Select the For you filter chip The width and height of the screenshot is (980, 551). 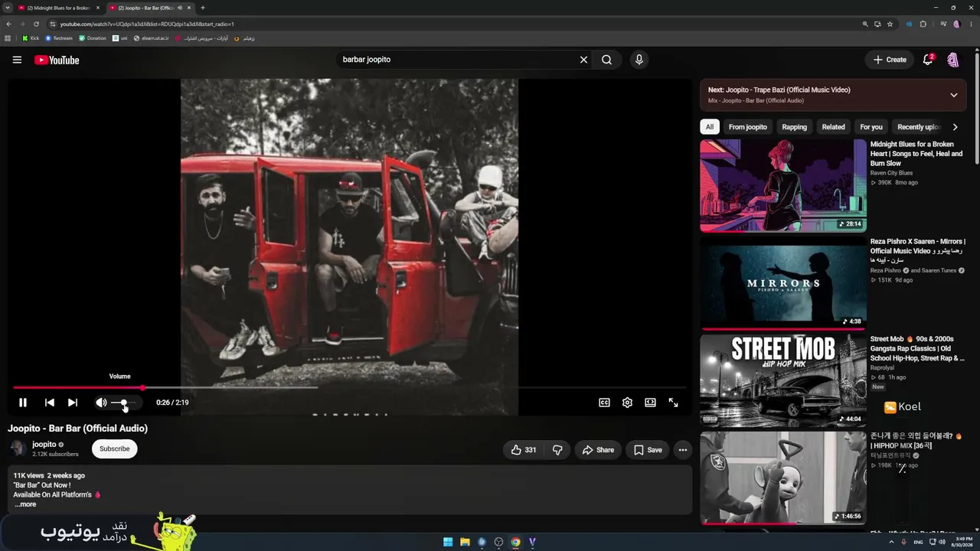[x=871, y=127]
